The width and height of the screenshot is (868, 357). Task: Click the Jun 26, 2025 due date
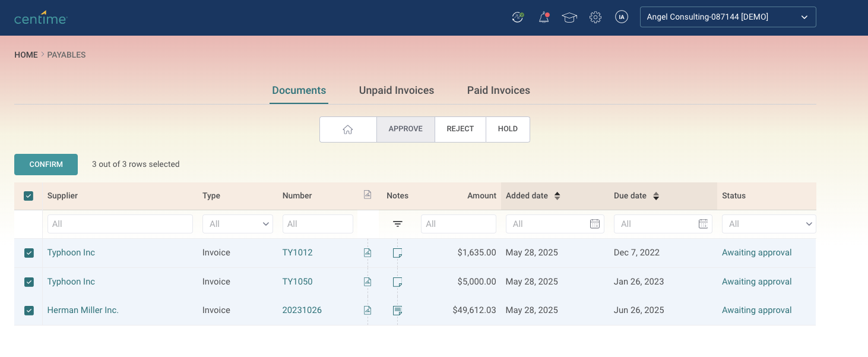click(x=639, y=310)
